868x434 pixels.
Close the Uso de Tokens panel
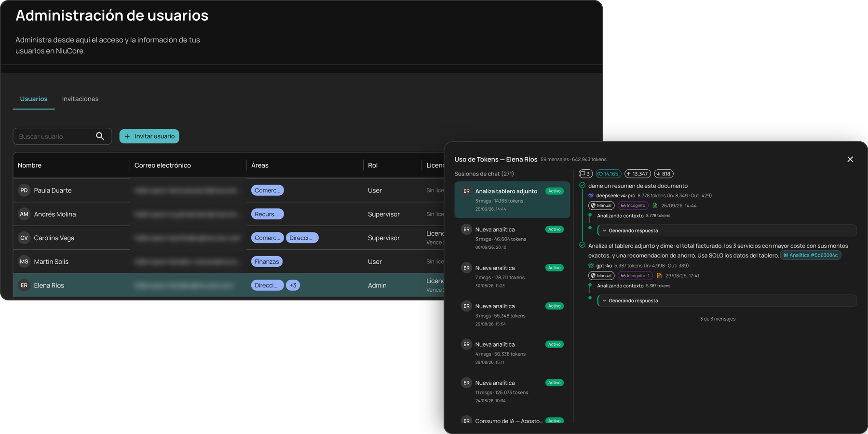850,159
